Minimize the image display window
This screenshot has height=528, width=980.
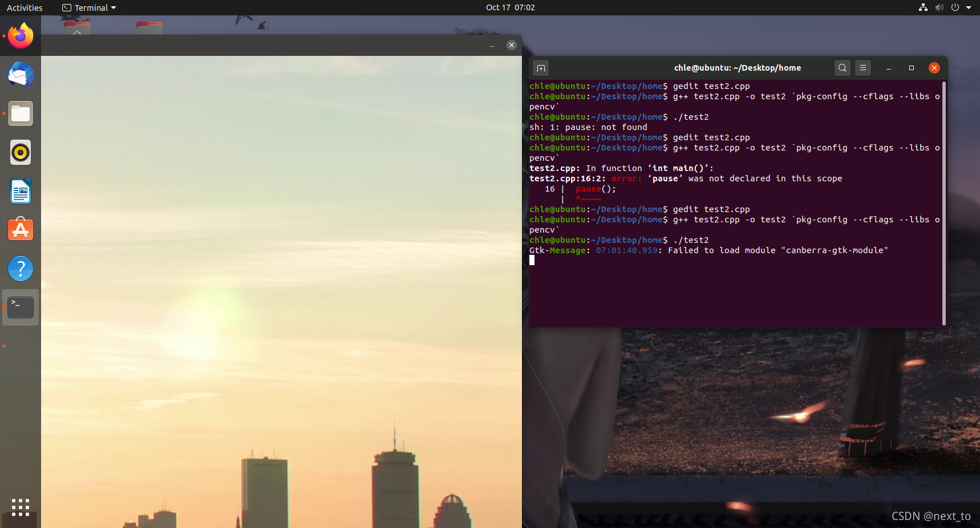492,45
